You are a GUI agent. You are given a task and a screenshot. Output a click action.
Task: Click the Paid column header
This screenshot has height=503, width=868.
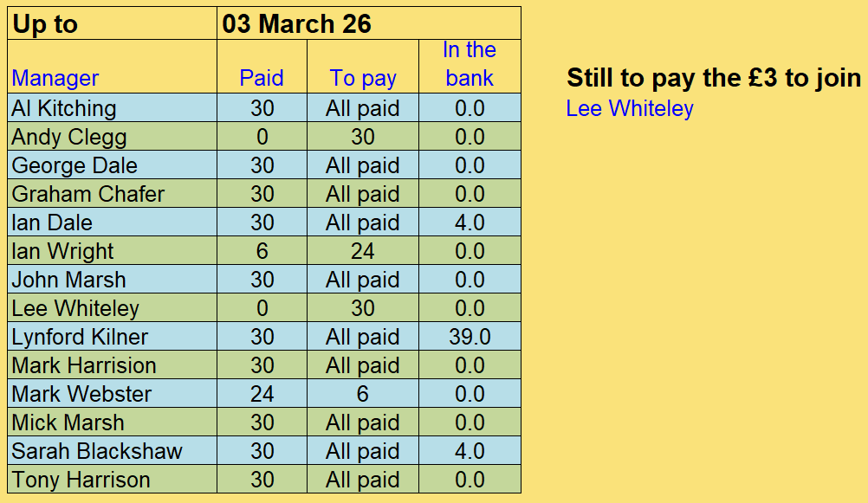click(x=262, y=78)
